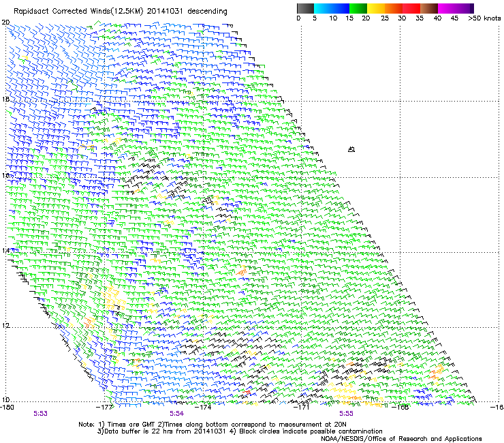Click the latitude label "14" on the left axis
This screenshot has width=504, height=443.
(x=5, y=251)
